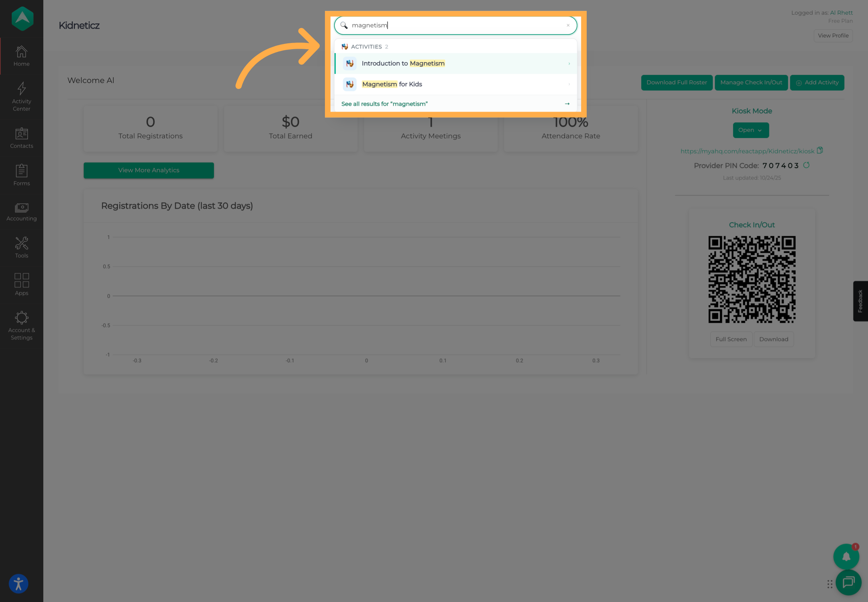Click Download Full Roster button

coord(677,83)
